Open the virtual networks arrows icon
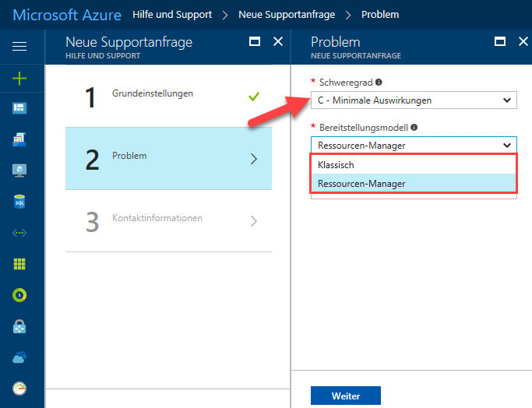The width and height of the screenshot is (532, 408). pyautogui.click(x=19, y=233)
